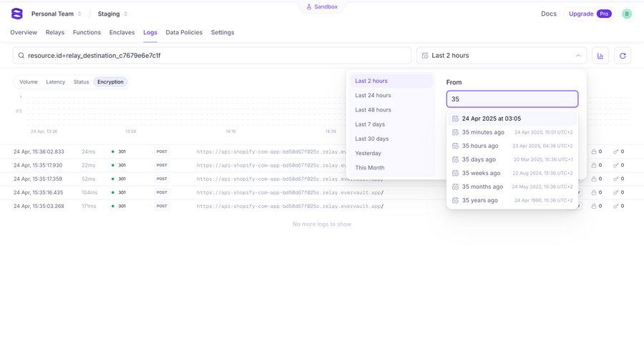The image size is (644, 346).
Task: Switch to the Enclaves tab
Action: pyautogui.click(x=122, y=32)
